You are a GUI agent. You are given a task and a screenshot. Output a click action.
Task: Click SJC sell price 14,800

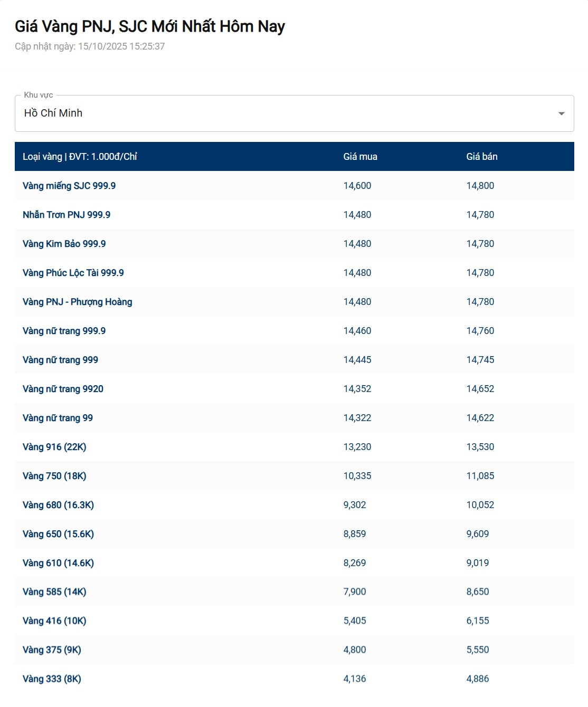(480, 186)
